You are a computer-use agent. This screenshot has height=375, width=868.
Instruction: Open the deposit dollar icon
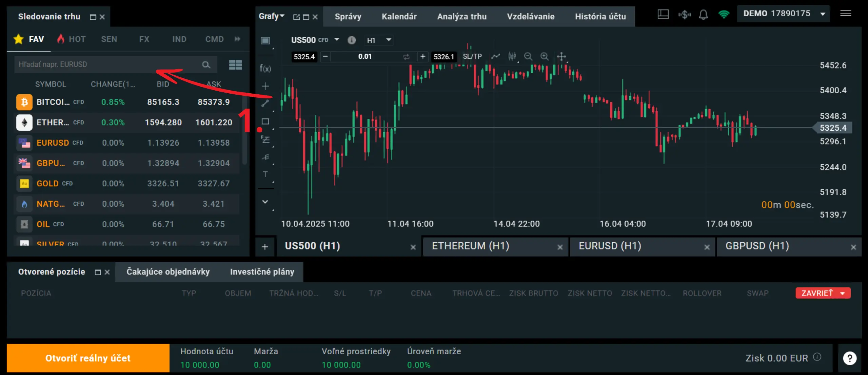[x=684, y=14]
